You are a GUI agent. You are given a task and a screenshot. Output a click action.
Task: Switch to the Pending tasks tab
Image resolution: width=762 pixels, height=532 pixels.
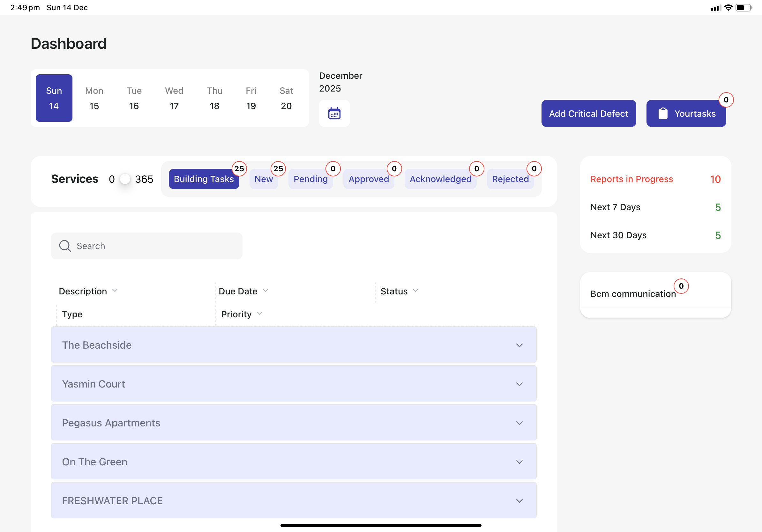coord(310,179)
